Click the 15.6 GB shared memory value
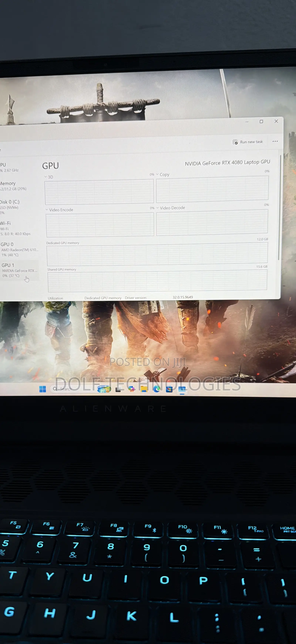 point(262,267)
